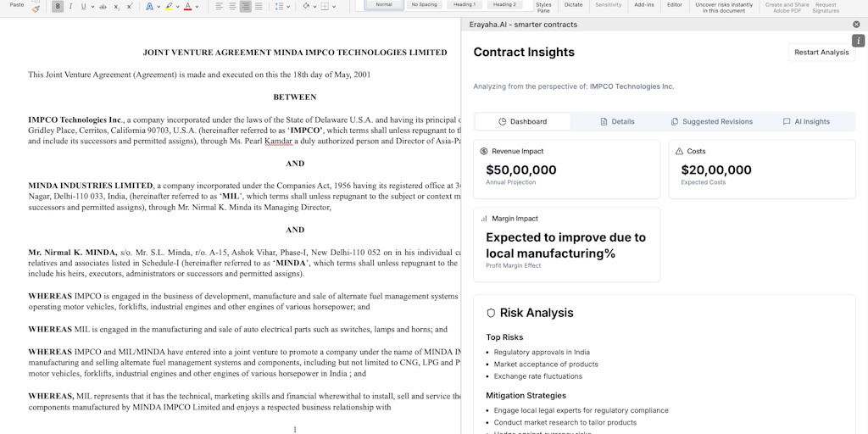The width and height of the screenshot is (868, 434).
Task: Toggle bold formatting
Action: pyautogui.click(x=58, y=7)
